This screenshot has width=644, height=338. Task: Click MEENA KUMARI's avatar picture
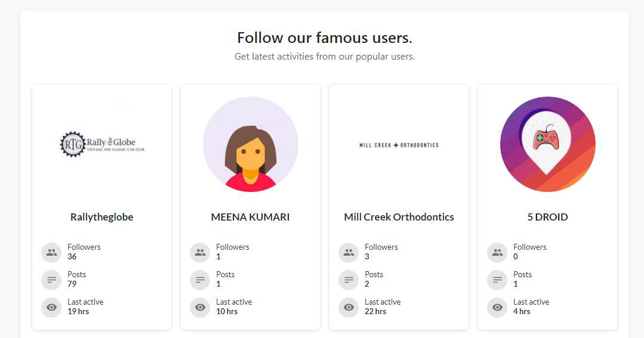(251, 144)
